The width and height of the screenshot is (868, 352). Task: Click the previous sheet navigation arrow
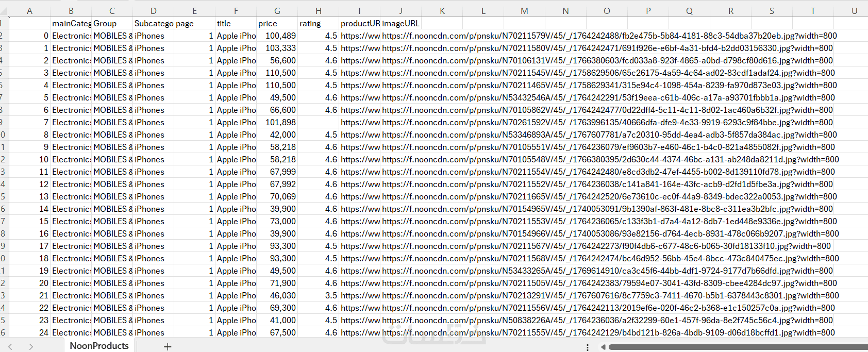[x=10, y=347]
